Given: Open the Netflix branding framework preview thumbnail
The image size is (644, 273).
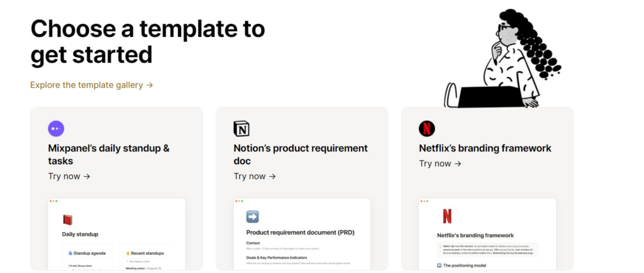Looking at the screenshot, I should [487, 235].
